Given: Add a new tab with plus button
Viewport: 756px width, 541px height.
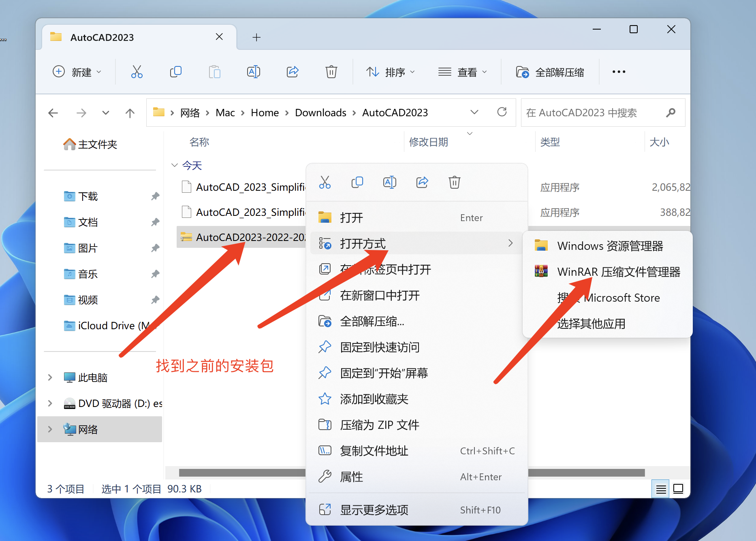Looking at the screenshot, I should 256,37.
